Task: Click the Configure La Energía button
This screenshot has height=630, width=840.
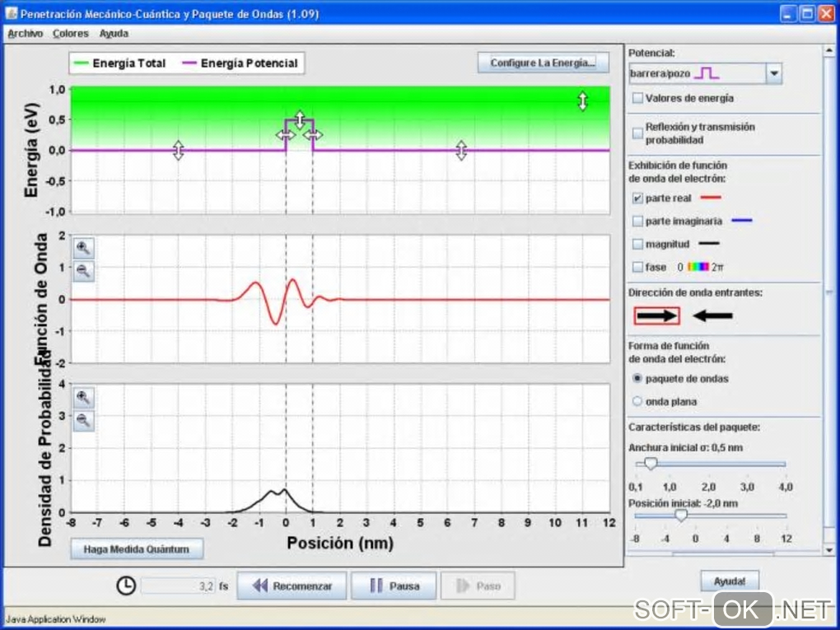Action: [x=544, y=63]
